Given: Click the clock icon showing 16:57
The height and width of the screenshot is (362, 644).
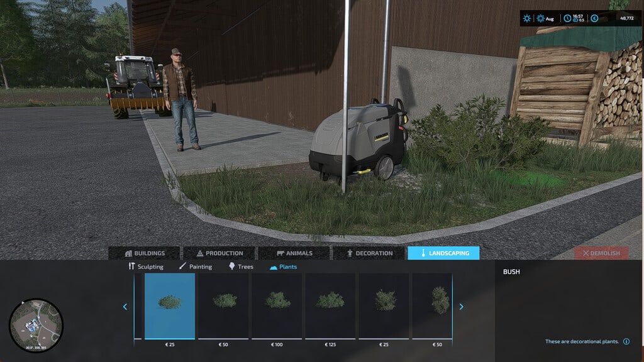Looking at the screenshot, I should (x=567, y=18).
